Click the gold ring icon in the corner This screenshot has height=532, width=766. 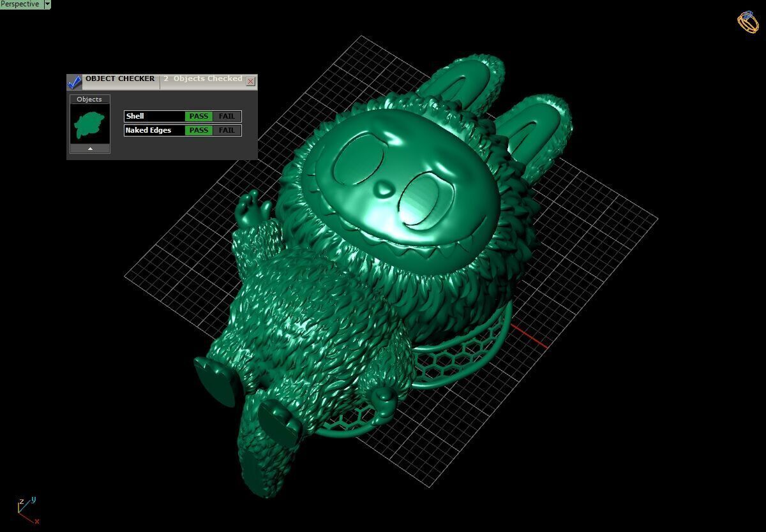(748, 21)
